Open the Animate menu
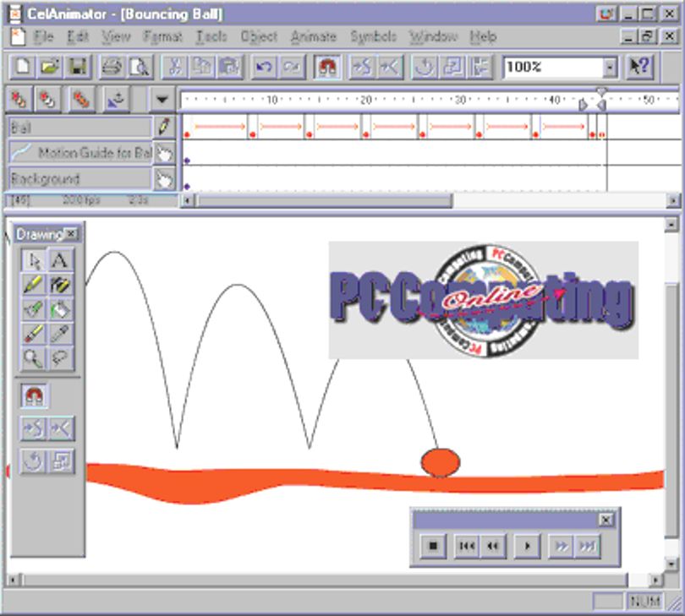This screenshot has height=616, width=685. pyautogui.click(x=314, y=36)
